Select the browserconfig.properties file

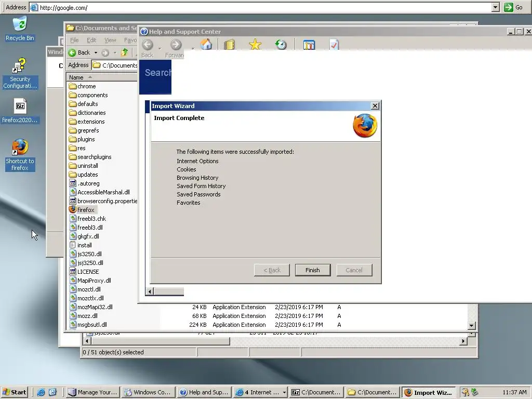(103, 201)
